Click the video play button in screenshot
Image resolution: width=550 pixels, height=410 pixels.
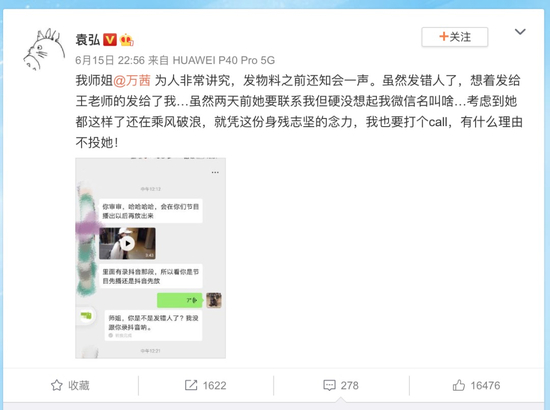pyautogui.click(x=128, y=243)
